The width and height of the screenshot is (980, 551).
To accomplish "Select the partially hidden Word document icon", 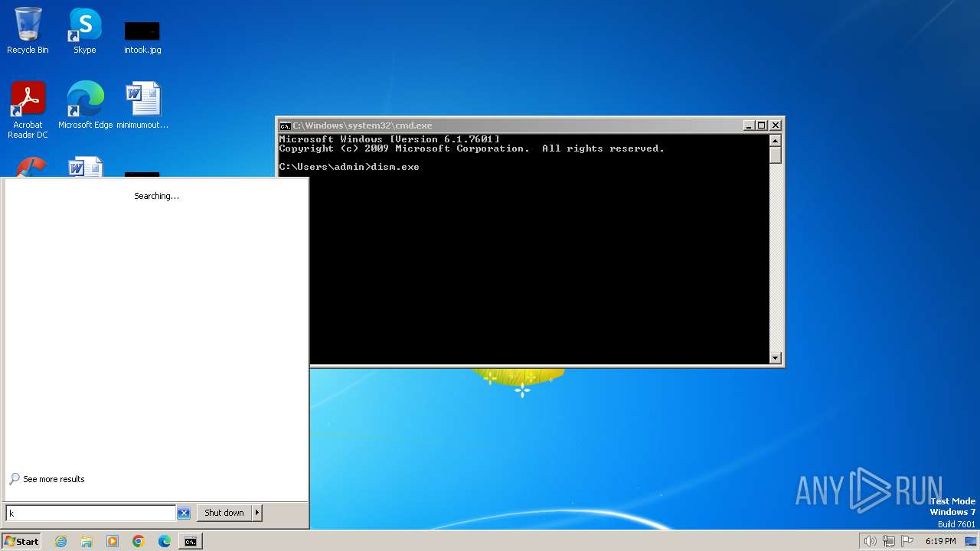I will (84, 166).
